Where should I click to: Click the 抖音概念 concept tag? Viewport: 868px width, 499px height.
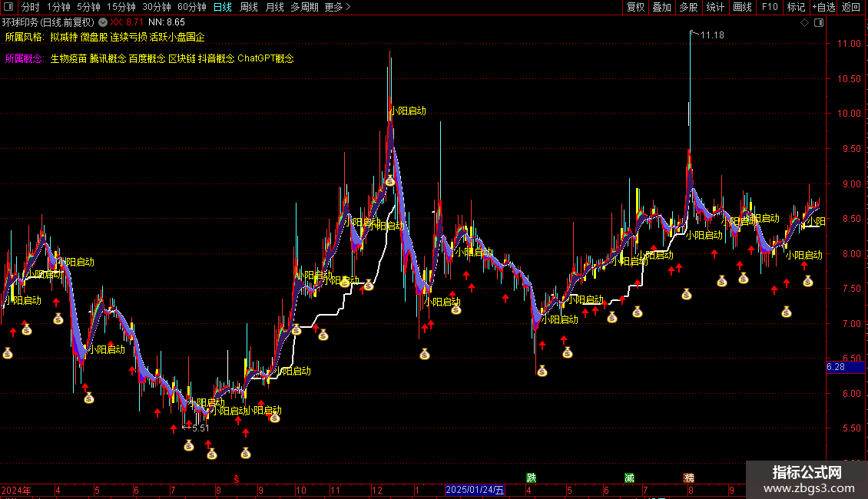[217, 58]
